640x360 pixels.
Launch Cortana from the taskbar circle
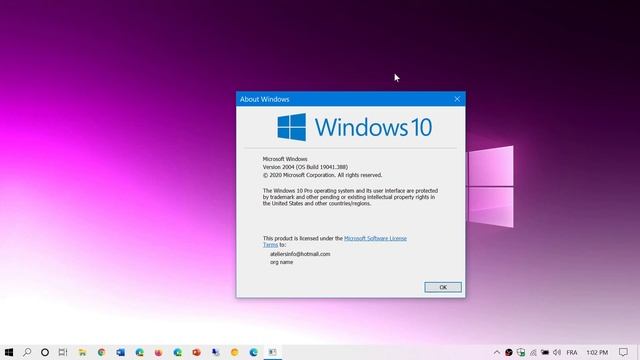point(45,352)
